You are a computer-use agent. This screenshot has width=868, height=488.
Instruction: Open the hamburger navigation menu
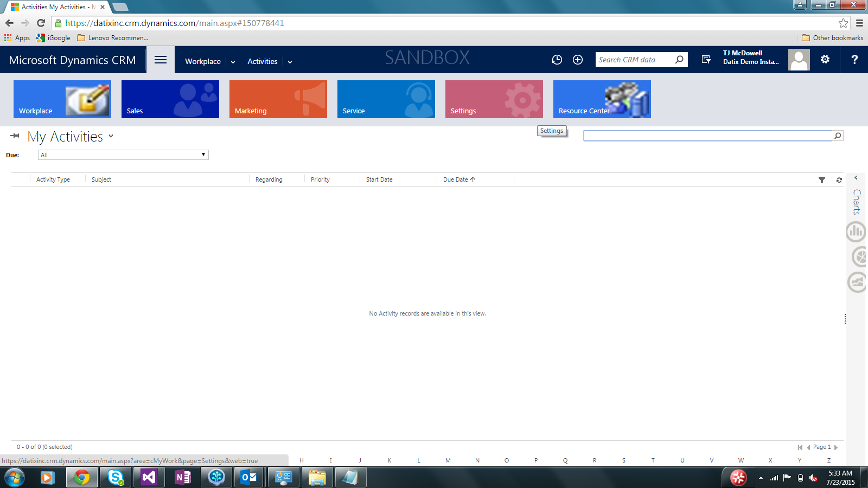161,60
